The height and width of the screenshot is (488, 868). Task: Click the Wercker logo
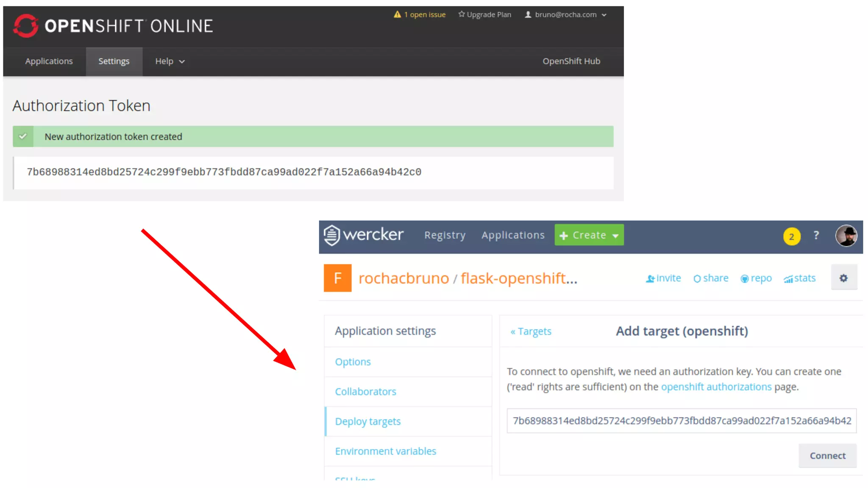364,235
